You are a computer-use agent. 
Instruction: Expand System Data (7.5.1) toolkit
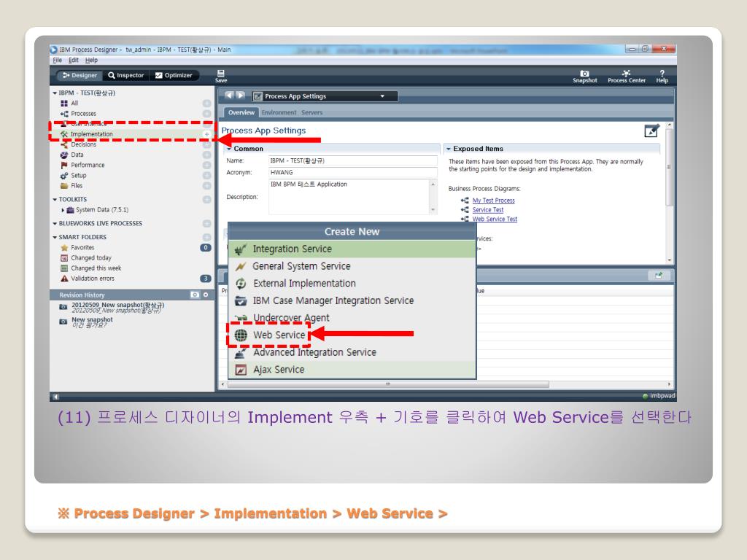[63, 210]
